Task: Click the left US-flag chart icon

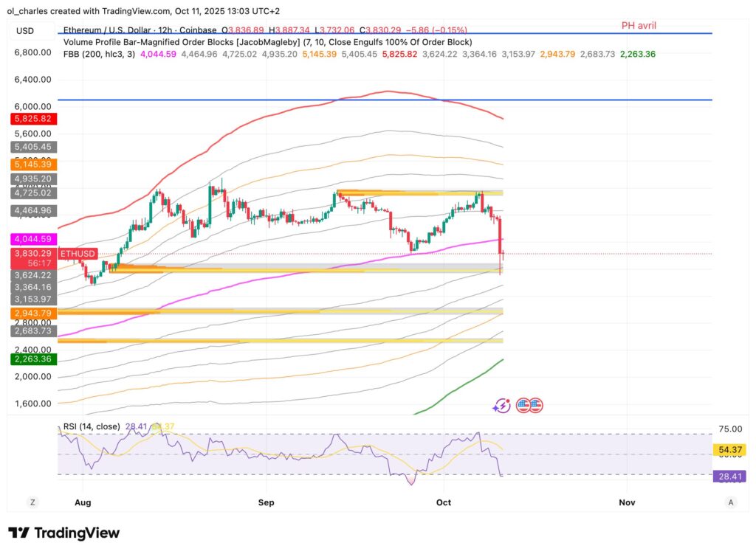Action: (522, 405)
